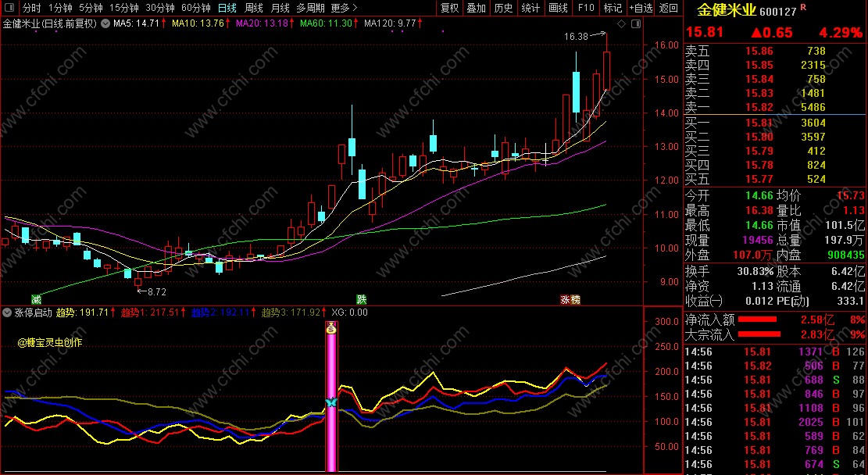This screenshot has height=475, width=868.
Task: Click the 换手 30.83% value
Action: (755, 271)
